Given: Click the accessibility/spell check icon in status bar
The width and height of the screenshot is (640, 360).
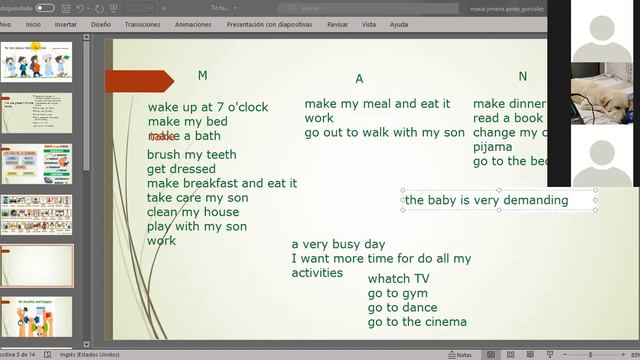Looking at the screenshot, I should (x=47, y=355).
